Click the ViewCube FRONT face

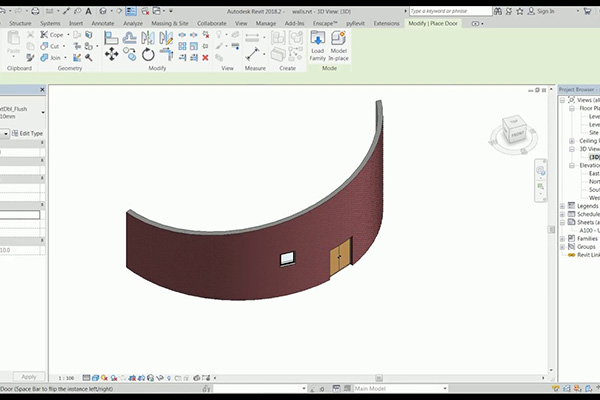pyautogui.click(x=517, y=135)
